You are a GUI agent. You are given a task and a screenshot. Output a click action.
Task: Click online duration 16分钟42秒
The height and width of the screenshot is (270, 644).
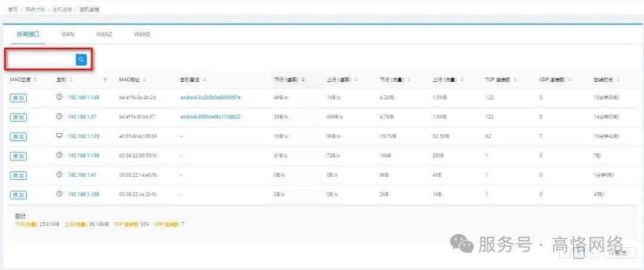click(606, 136)
